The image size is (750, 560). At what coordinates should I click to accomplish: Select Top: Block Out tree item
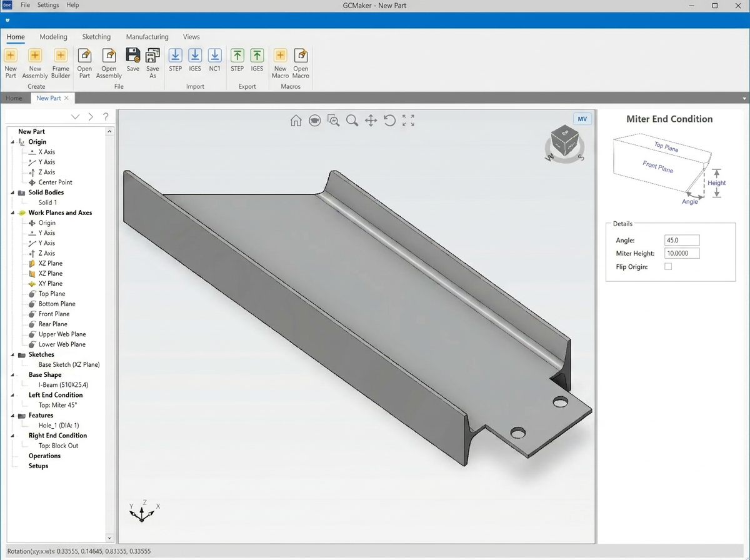pos(58,446)
